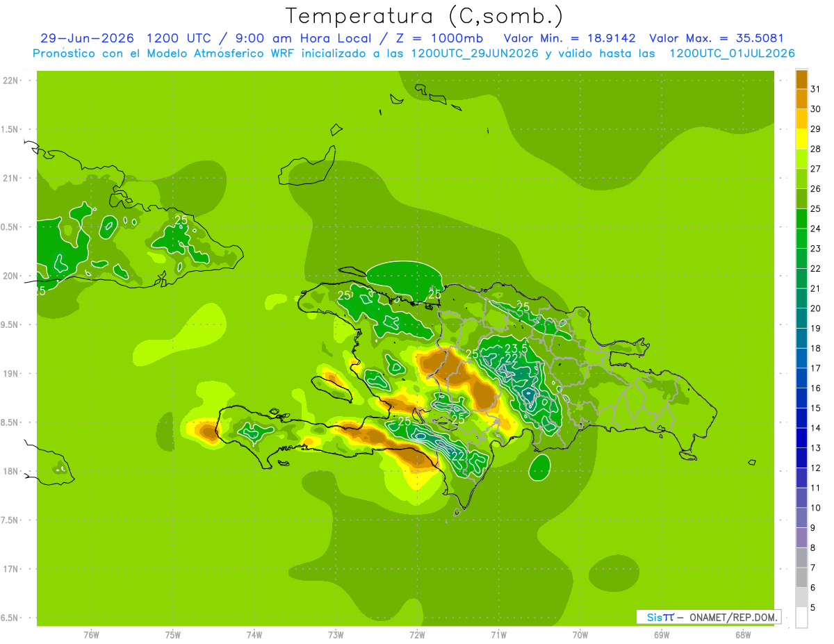Click the dark blue swatch between 12 and 13
Screen dimensions: 834x644
[801, 458]
